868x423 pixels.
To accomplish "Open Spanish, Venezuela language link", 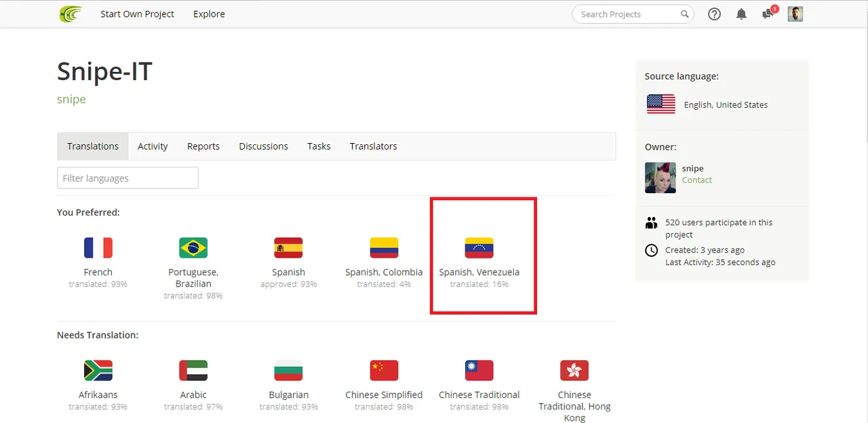I will click(479, 272).
